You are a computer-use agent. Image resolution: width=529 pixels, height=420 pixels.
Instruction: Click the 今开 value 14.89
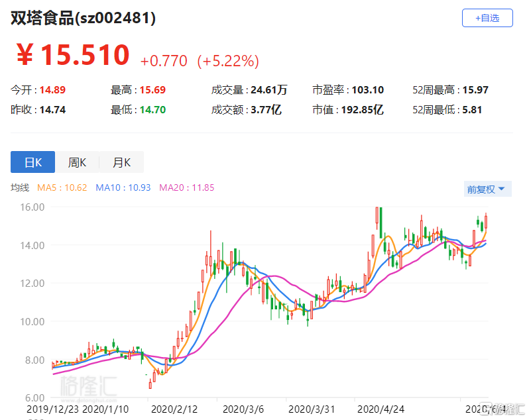pyautogui.click(x=52, y=90)
